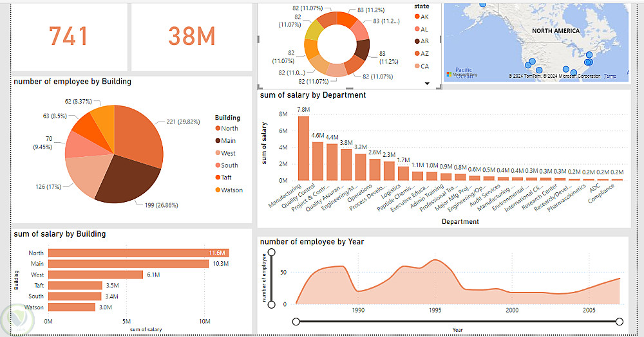Click the Microsoft Bing logo on map
Viewport: 644px width, 337px height.
(x=462, y=75)
